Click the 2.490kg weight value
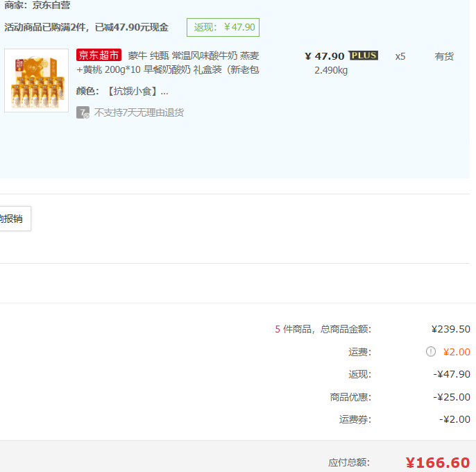Screen dimensions: 476x472 [x=331, y=71]
